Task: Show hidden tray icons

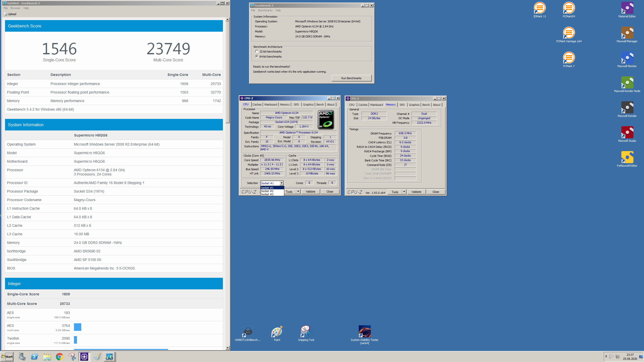Action: tap(606, 357)
